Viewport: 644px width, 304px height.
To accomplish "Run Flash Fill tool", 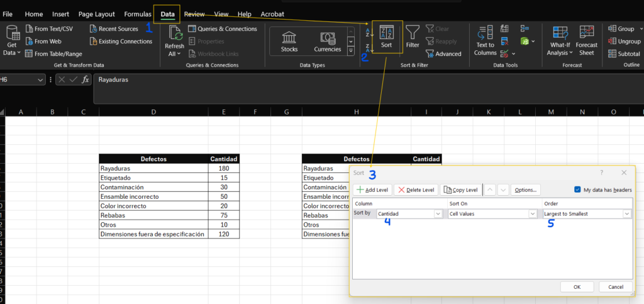I will [505, 29].
